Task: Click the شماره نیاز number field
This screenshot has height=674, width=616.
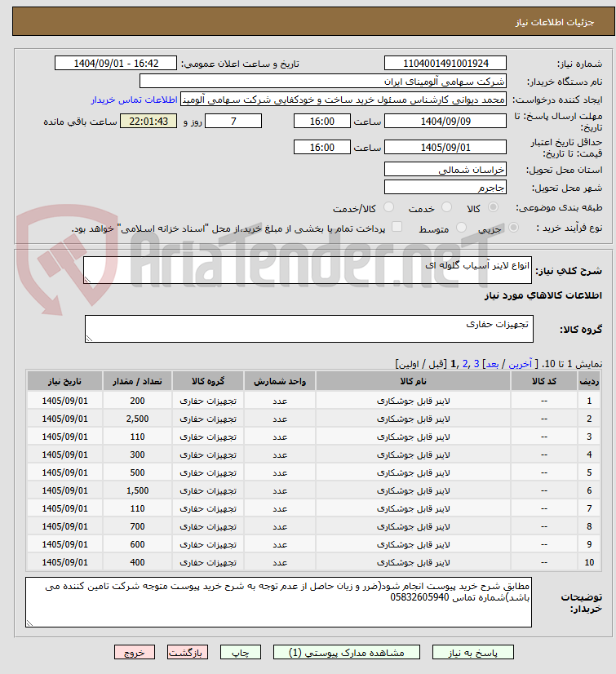Action: [445, 63]
